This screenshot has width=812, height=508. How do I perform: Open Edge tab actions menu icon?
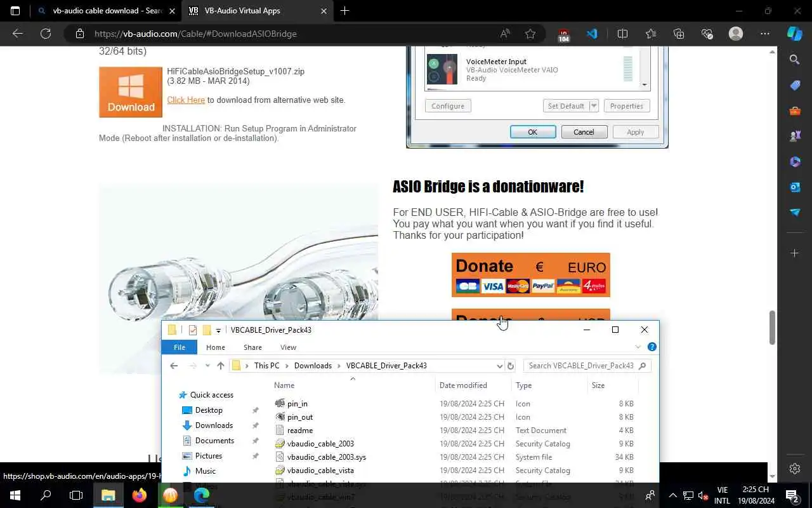15,11
